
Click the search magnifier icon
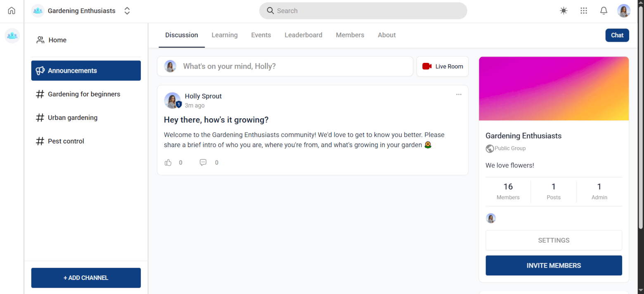270,10
